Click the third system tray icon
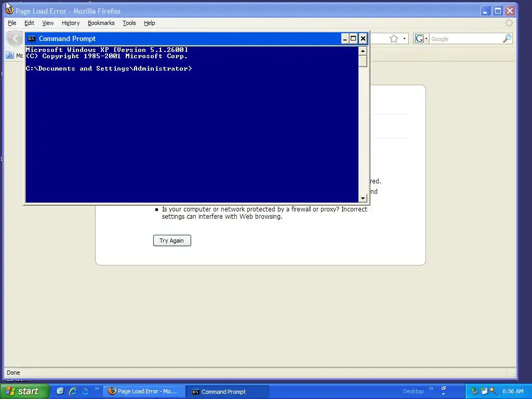Screen dimensions: 532x399 pos(494,391)
